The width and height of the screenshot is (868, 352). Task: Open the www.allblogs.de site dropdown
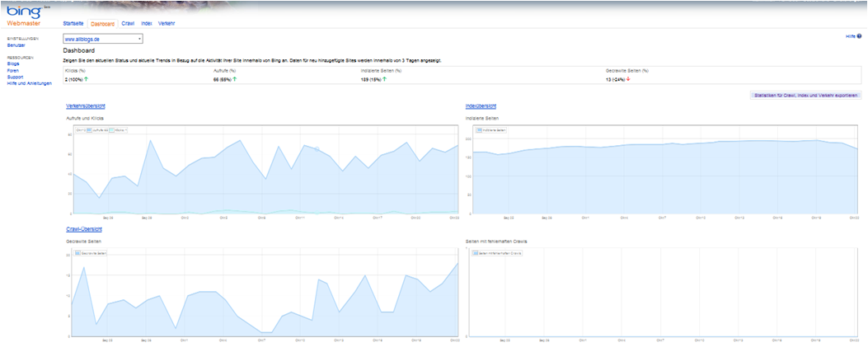[x=103, y=40]
